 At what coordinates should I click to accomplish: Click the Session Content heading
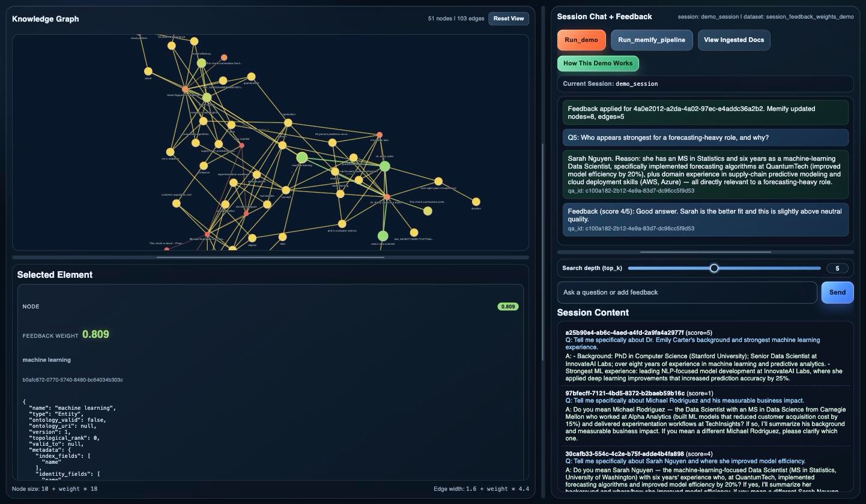(593, 313)
